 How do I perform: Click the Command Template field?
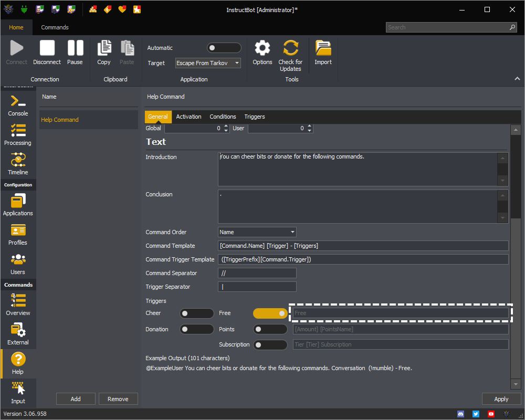click(363, 246)
